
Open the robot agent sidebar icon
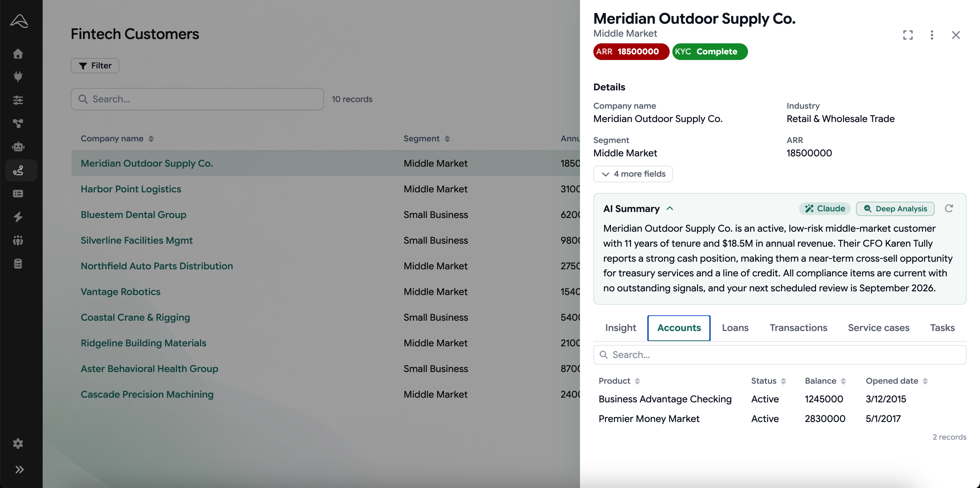18,147
